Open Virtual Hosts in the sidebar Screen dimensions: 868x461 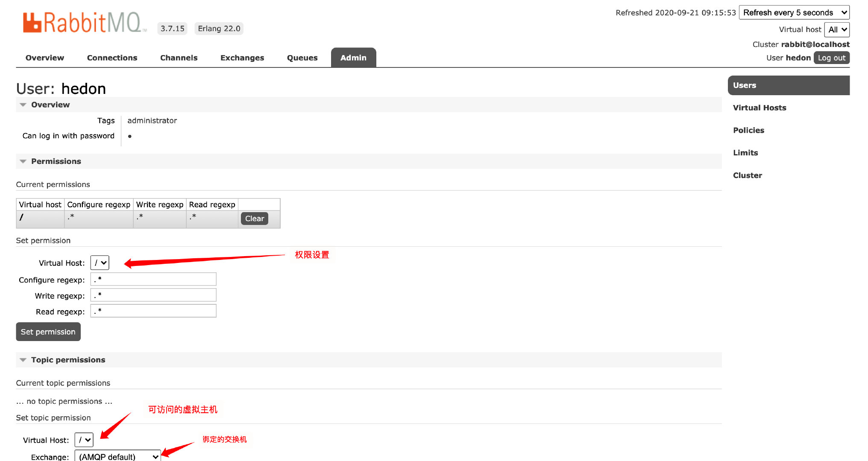coord(759,108)
